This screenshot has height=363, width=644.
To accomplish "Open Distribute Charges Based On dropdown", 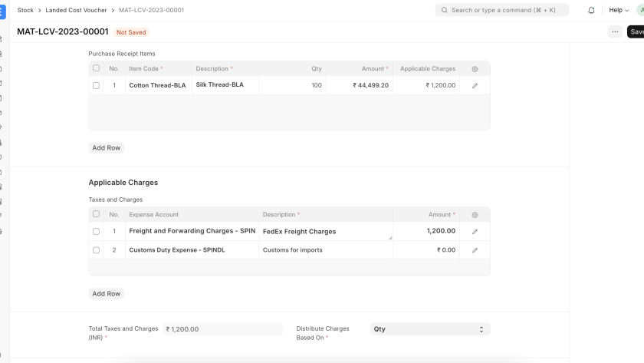I will (x=429, y=329).
